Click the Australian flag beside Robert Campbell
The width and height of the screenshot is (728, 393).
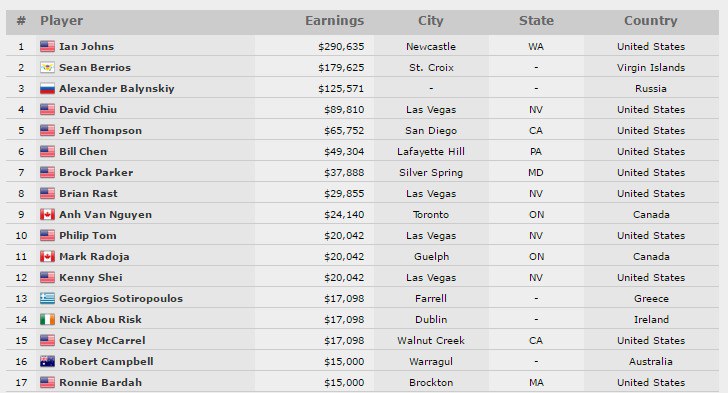click(x=47, y=361)
